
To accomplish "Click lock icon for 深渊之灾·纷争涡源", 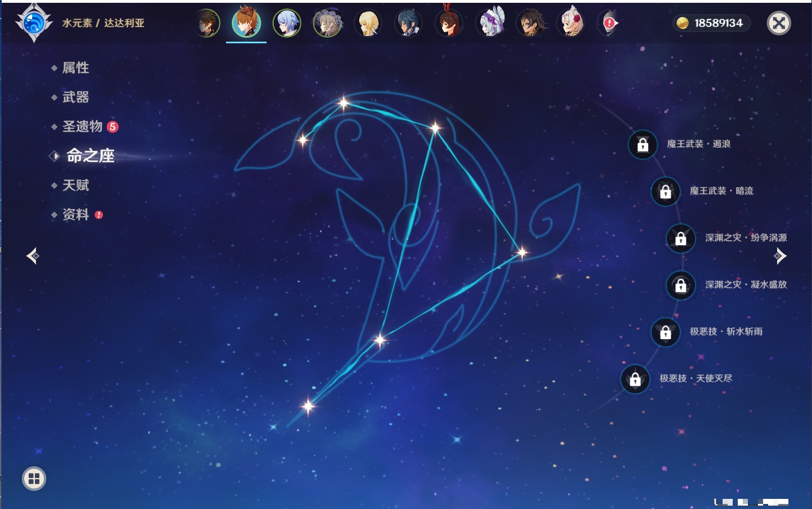I will coord(681,238).
